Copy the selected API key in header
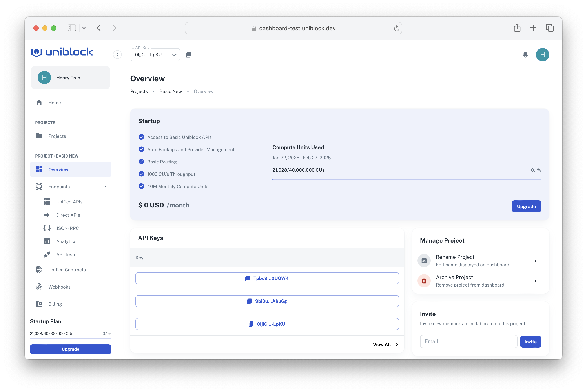Image resolution: width=587 pixels, height=392 pixels. point(188,54)
